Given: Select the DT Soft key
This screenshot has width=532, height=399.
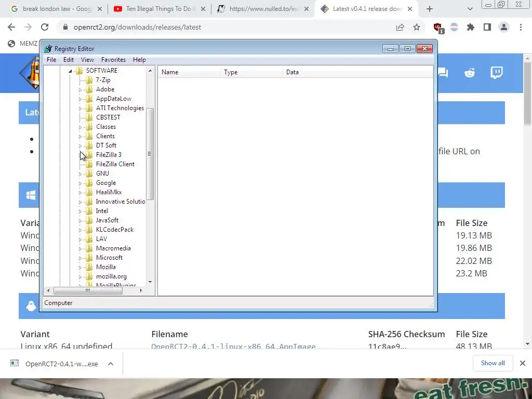Looking at the screenshot, I should point(106,145).
